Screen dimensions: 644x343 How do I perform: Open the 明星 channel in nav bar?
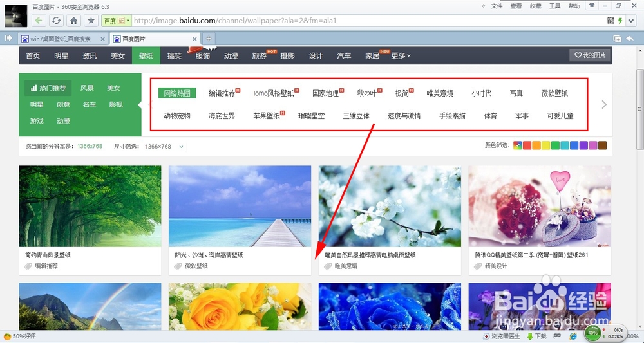pyautogui.click(x=61, y=56)
